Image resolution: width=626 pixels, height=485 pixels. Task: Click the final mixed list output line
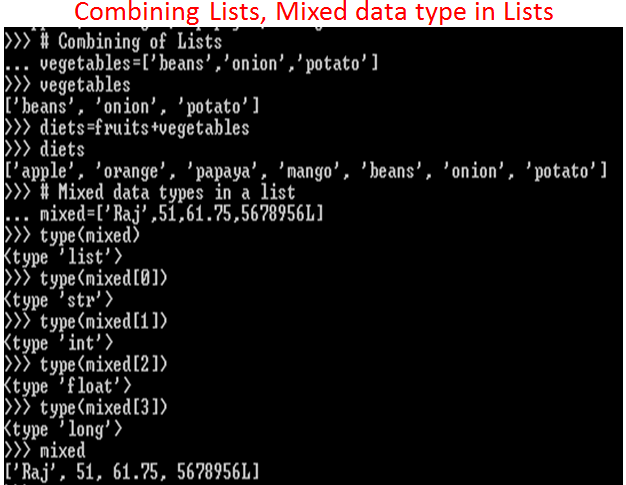click(x=132, y=472)
